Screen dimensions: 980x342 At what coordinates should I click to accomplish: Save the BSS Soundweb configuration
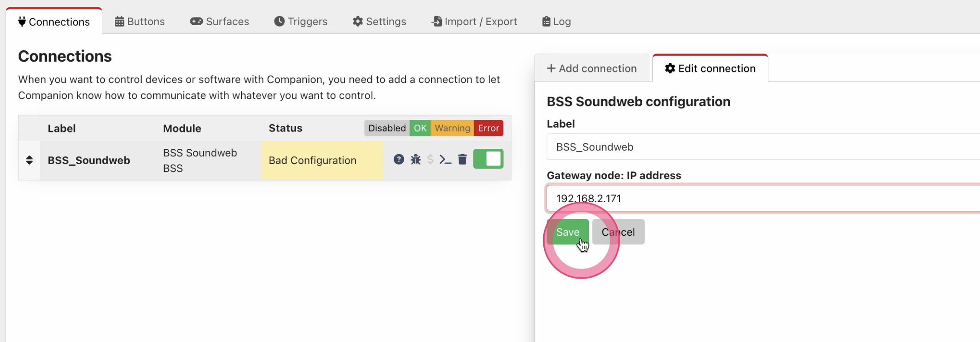pos(567,232)
